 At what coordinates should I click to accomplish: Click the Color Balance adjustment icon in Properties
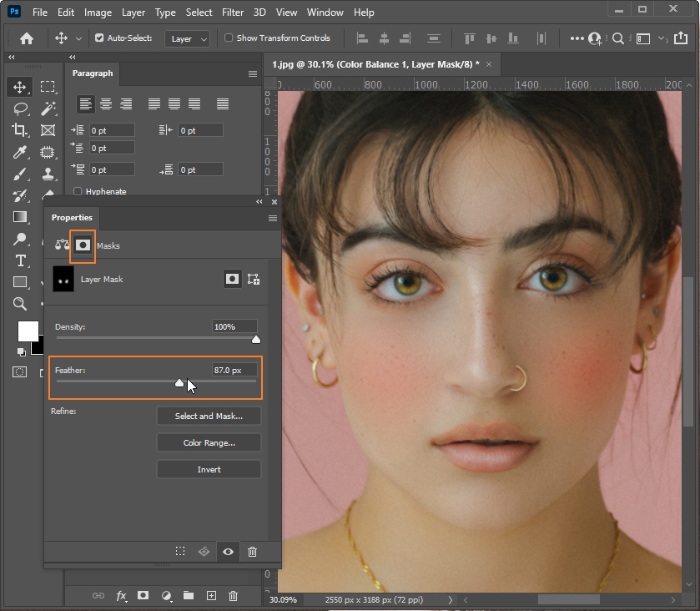coord(63,245)
